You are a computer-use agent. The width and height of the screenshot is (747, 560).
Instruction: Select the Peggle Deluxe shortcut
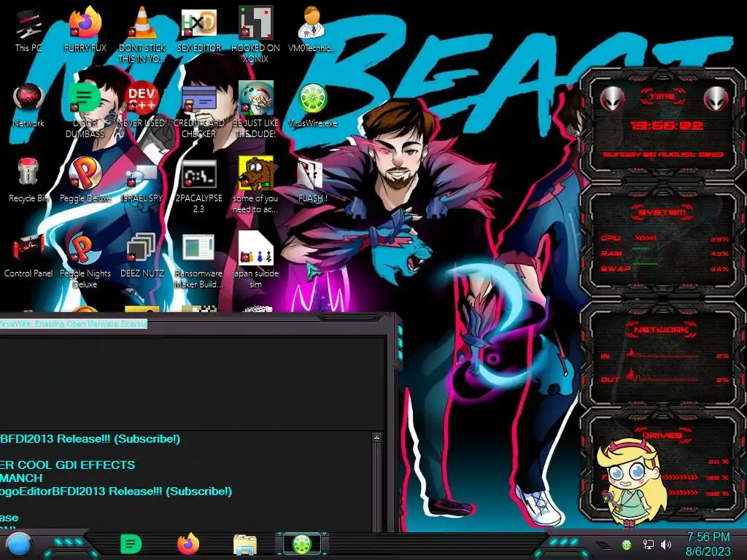point(85,180)
